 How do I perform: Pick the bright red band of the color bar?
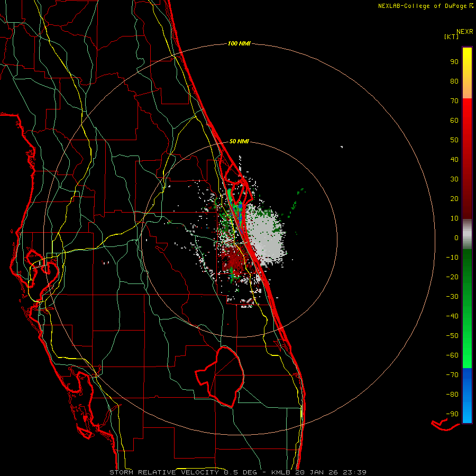467,122
